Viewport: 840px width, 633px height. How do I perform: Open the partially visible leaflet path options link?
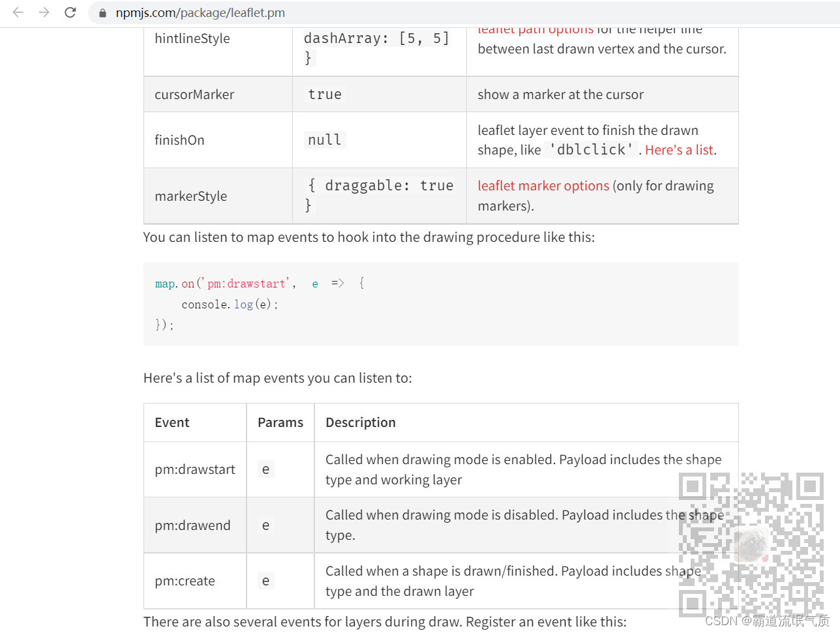click(535, 30)
